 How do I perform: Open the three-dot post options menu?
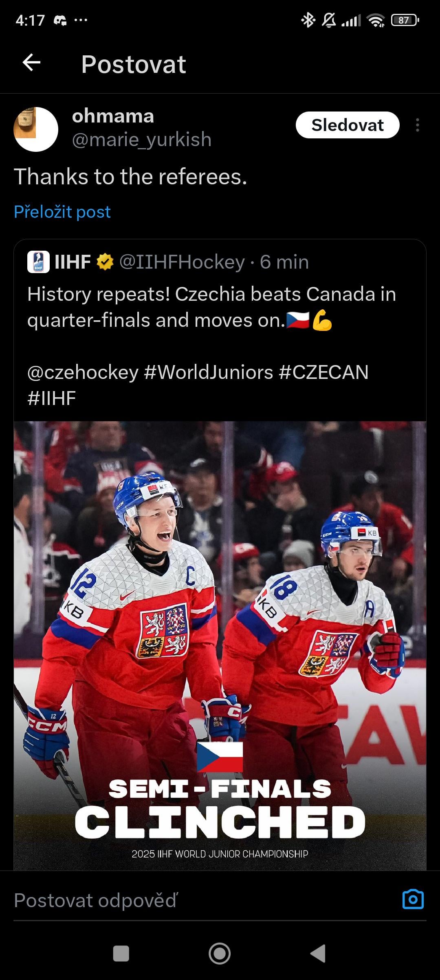pos(417,125)
